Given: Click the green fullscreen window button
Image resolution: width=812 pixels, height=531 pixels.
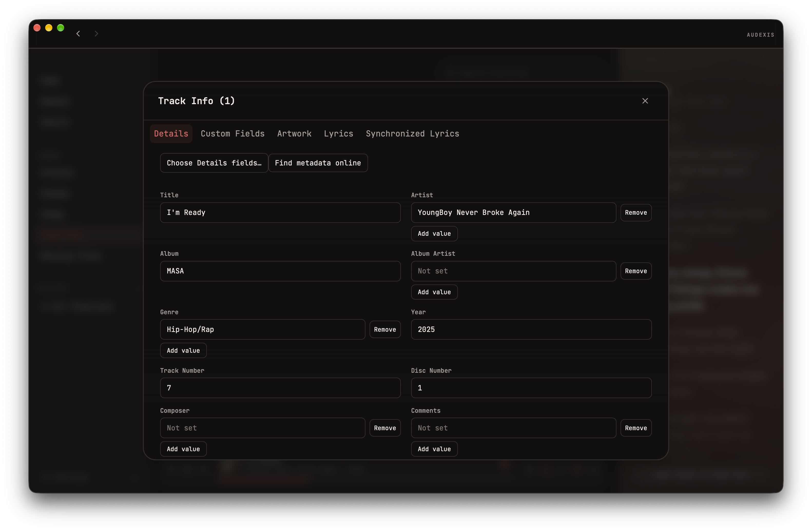Looking at the screenshot, I should (x=60, y=28).
